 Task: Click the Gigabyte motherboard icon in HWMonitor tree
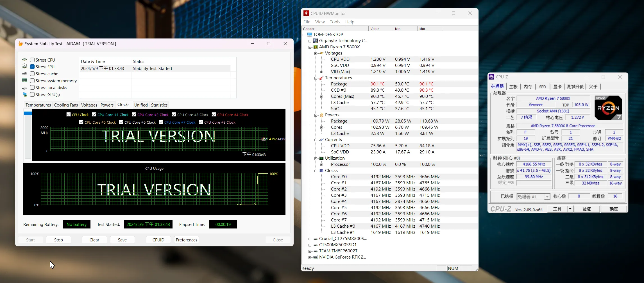coord(316,40)
